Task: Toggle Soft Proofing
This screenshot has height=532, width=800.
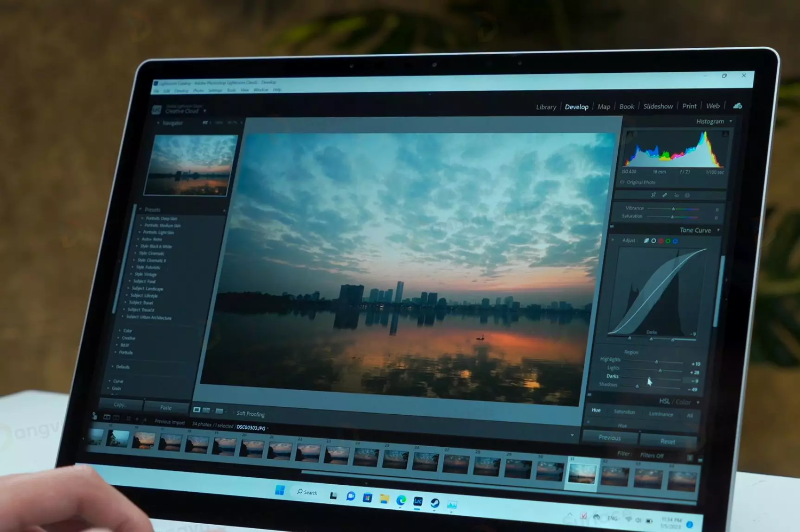Action: (x=250, y=414)
